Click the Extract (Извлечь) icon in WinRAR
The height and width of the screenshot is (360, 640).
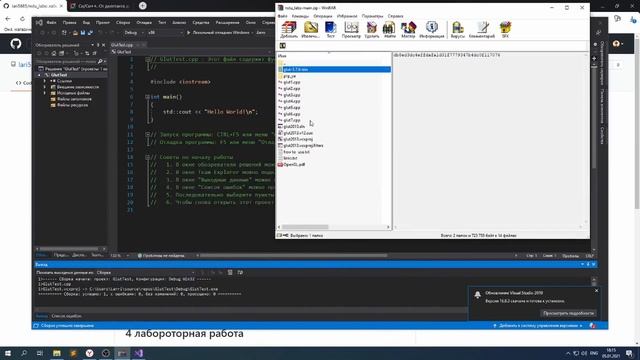pyautogui.click(x=311, y=28)
